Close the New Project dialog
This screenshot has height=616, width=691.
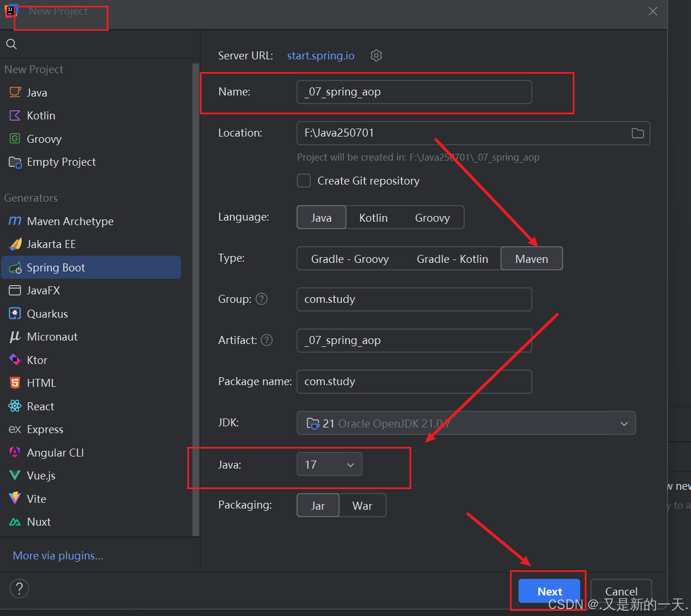tap(653, 11)
